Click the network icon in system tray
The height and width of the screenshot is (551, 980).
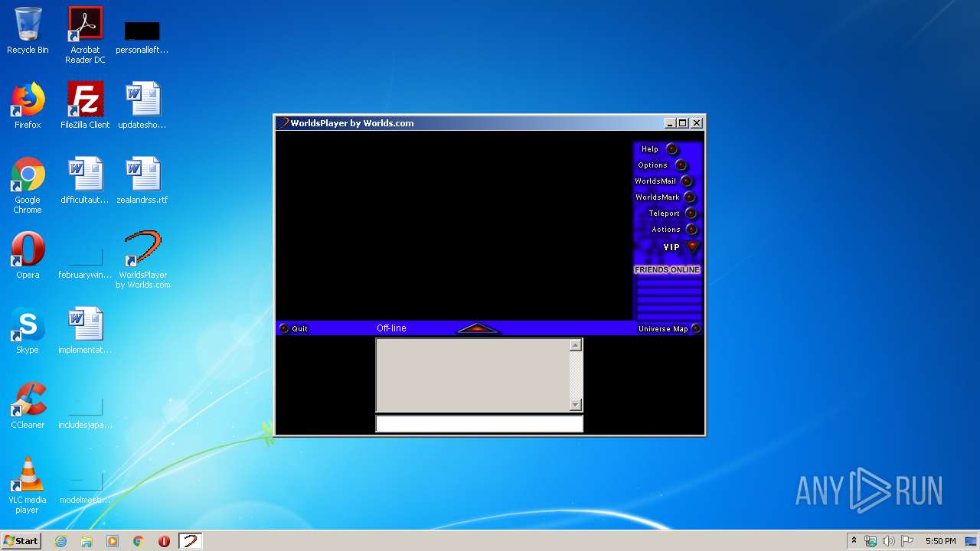pyautogui.click(x=871, y=541)
